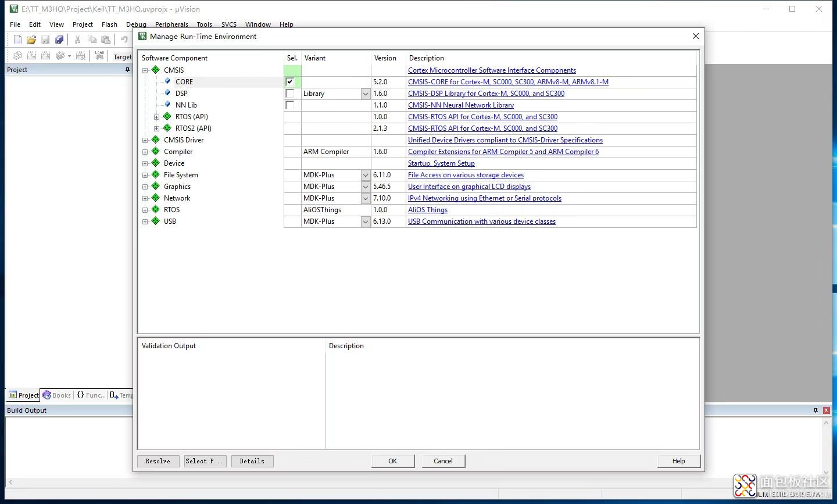837x504 pixels.
Task: Click the Paste clipboard icon
Action: (106, 40)
